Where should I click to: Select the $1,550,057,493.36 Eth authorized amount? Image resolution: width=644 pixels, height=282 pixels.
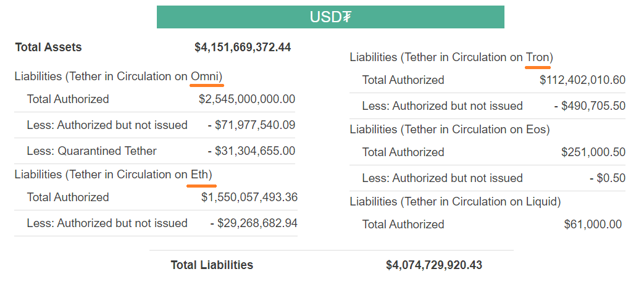tap(249, 197)
